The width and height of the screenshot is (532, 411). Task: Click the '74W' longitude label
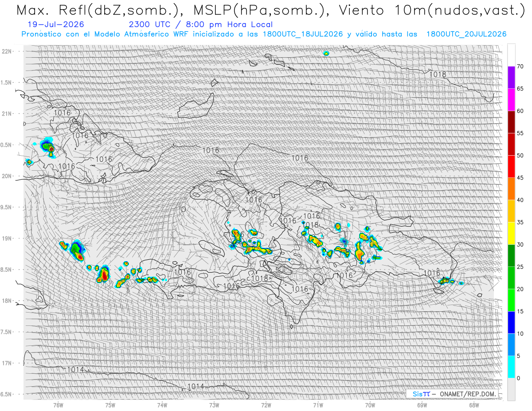(162, 405)
